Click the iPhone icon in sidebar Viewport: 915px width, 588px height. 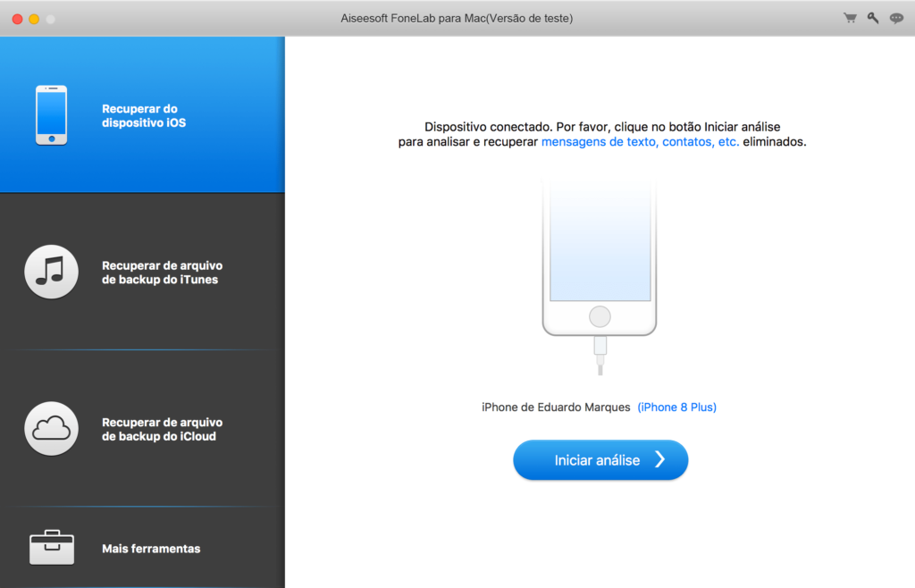(51, 115)
